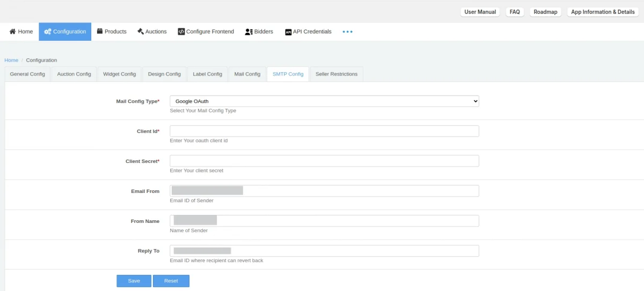Go to the Design Config tab
The width and height of the screenshot is (644, 291).
(164, 74)
